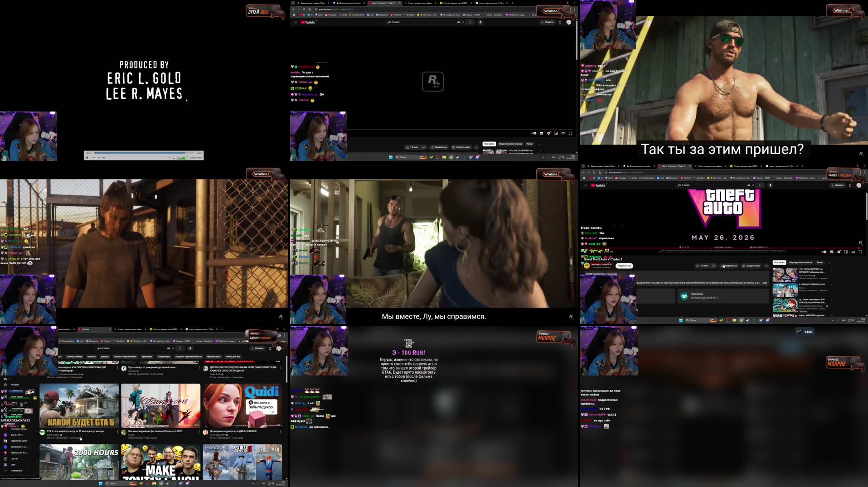Open options for 'GTA 6: вся инфа' video

pos(117,432)
